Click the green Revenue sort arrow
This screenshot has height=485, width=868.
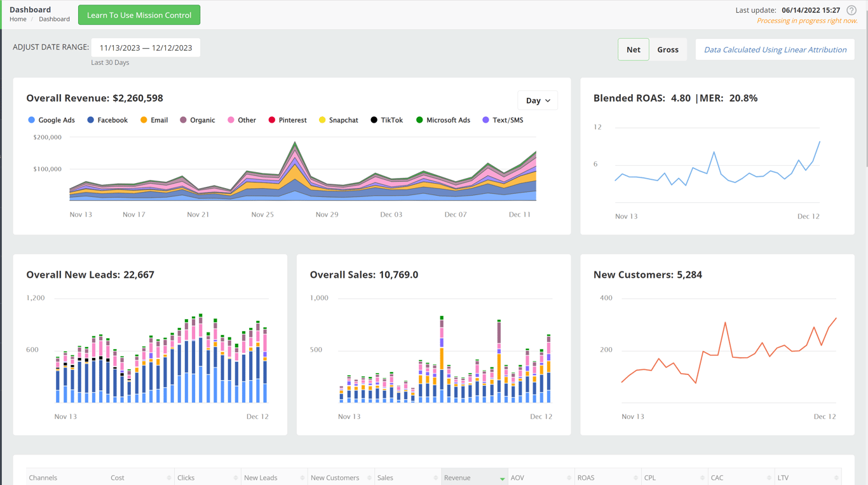point(502,479)
